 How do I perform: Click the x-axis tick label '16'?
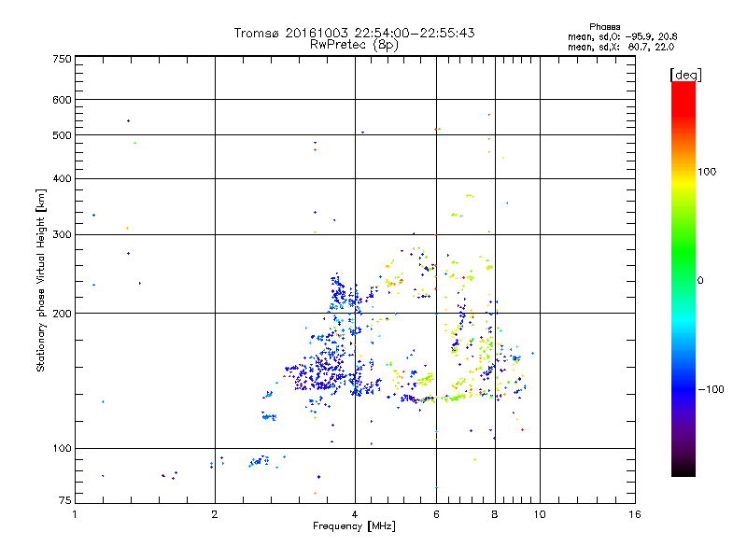pyautogui.click(x=635, y=514)
